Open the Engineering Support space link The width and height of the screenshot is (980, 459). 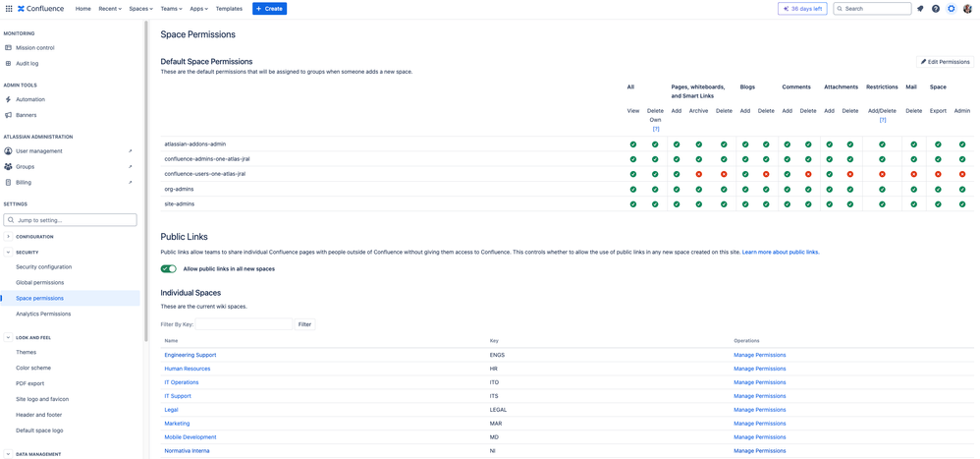[x=190, y=355]
